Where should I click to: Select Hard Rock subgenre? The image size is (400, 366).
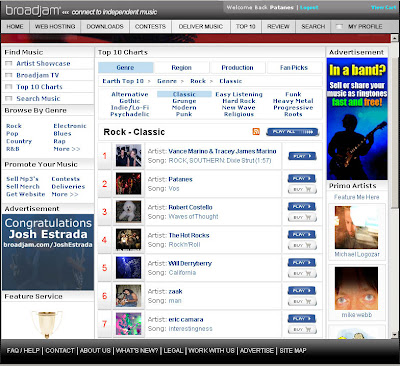point(239,101)
